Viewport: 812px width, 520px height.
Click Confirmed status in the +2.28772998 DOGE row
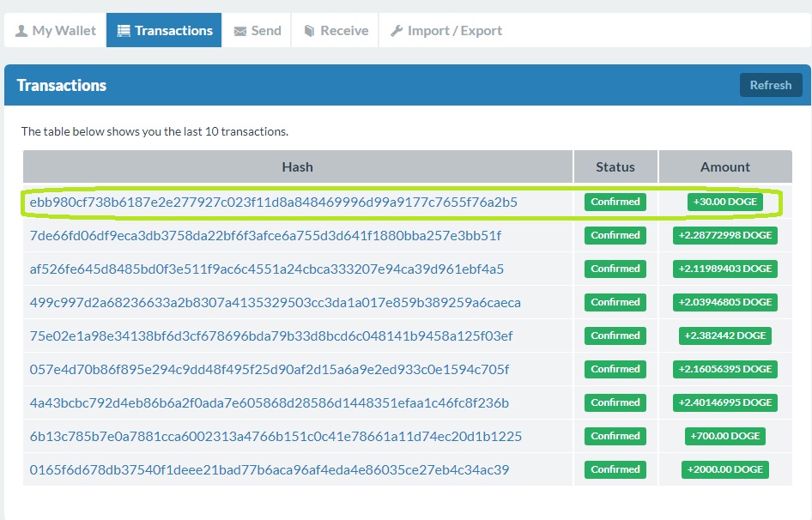click(615, 235)
